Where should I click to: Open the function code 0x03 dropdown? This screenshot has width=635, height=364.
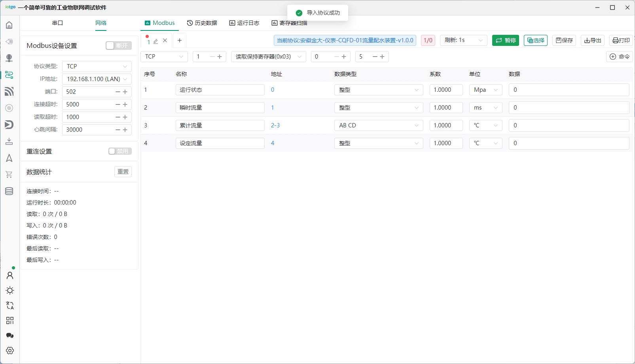tap(269, 57)
